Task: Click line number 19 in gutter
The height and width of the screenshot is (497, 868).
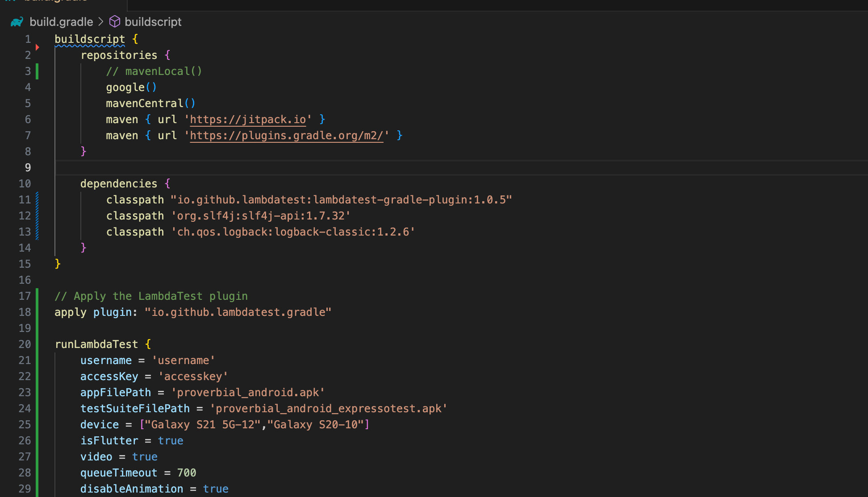Action: 25,328
